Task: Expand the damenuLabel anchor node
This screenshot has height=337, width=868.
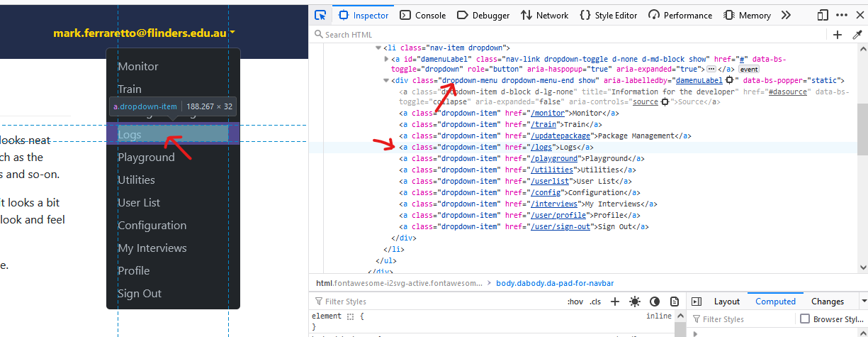Action: click(386, 59)
